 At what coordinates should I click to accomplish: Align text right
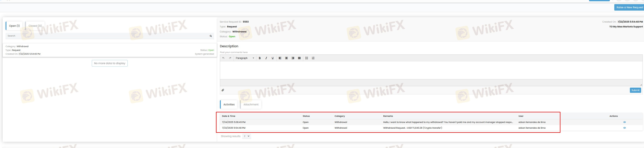[293, 58]
